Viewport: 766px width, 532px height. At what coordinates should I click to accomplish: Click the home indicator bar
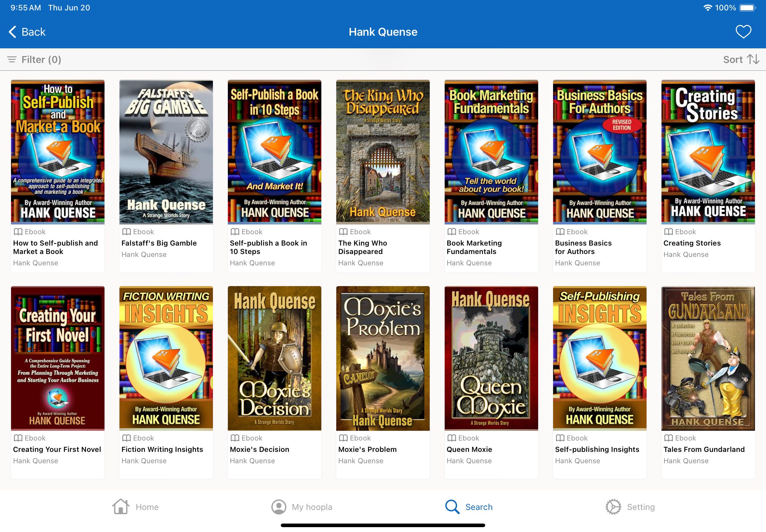click(383, 525)
